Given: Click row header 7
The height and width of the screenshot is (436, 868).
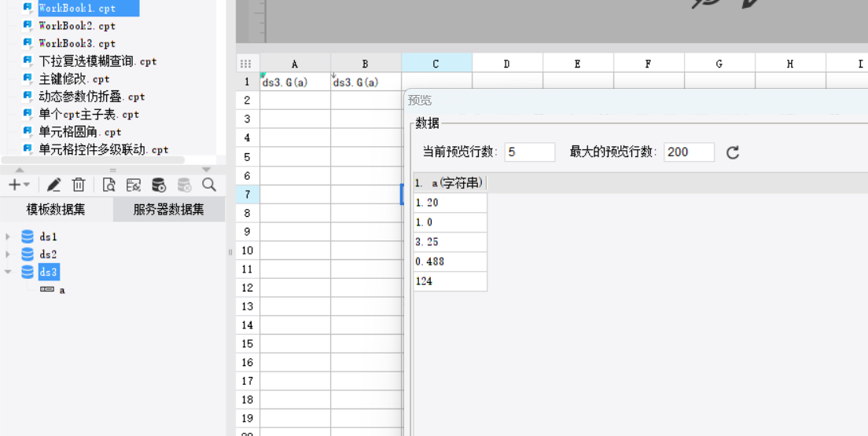Looking at the screenshot, I should tap(248, 194).
